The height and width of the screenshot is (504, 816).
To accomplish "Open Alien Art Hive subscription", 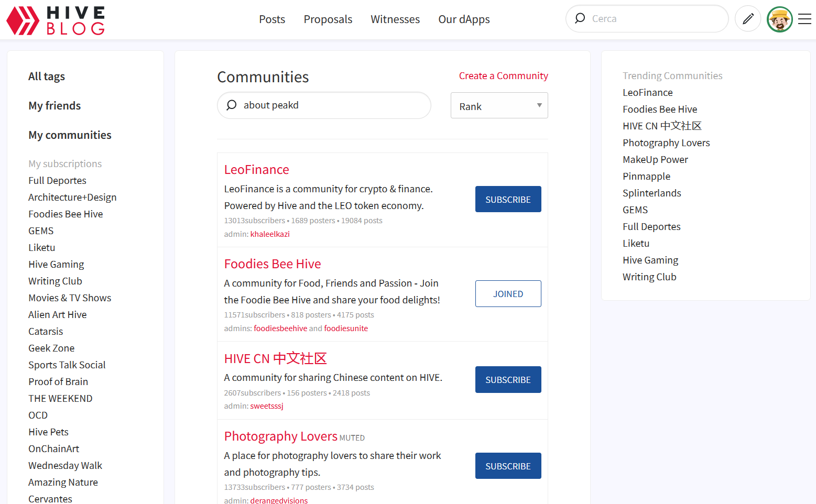I will [58, 315].
